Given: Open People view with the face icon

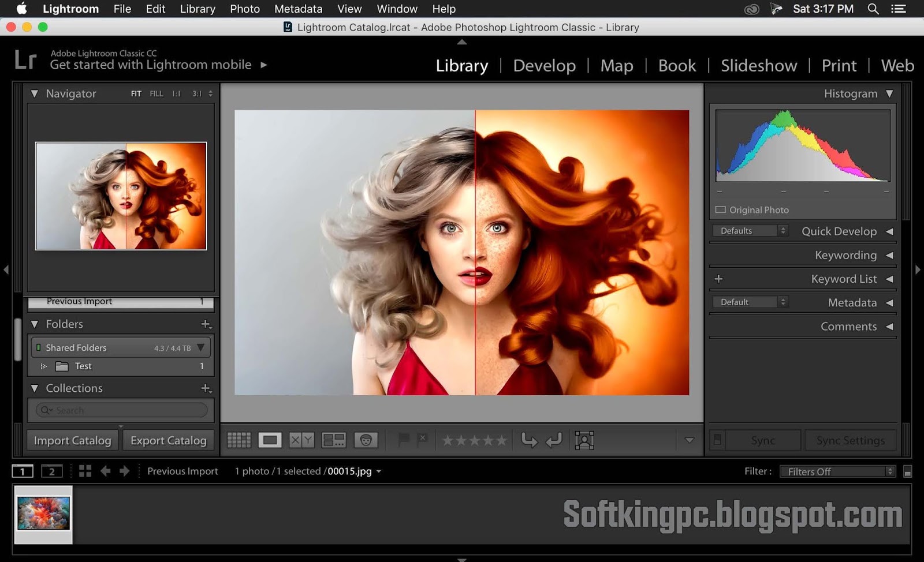Looking at the screenshot, I should click(x=367, y=440).
